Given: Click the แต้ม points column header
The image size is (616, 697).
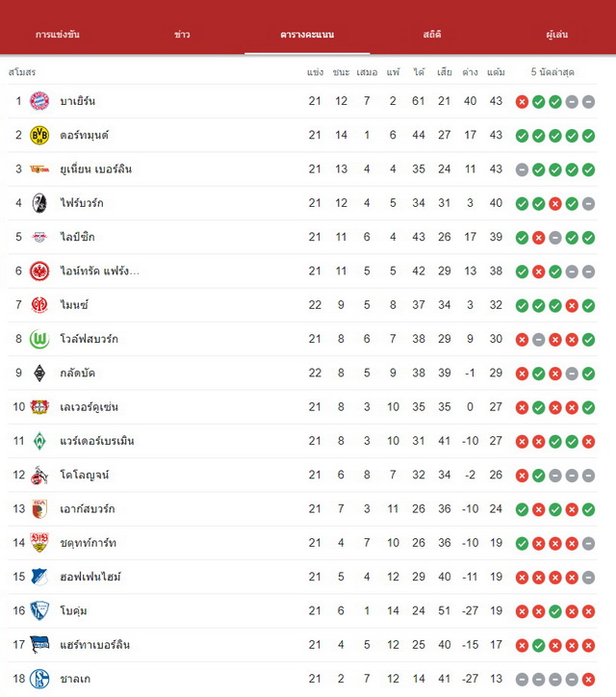Looking at the screenshot, I should 496,72.
